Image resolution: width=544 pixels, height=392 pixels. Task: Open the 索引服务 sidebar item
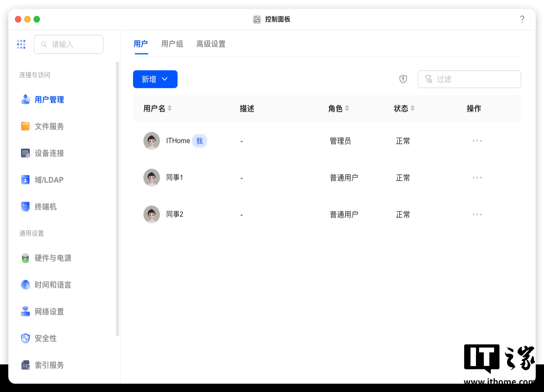(x=43, y=365)
